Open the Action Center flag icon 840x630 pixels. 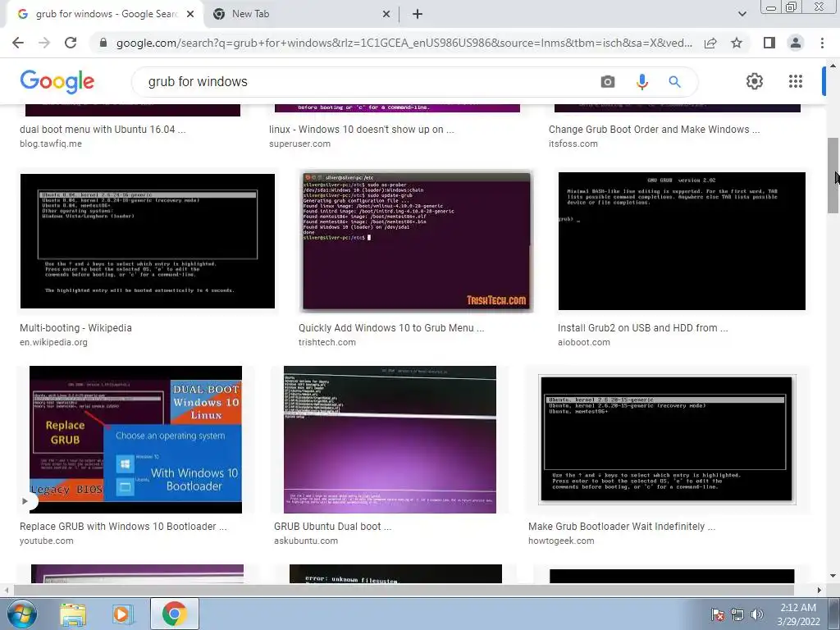[x=717, y=614]
